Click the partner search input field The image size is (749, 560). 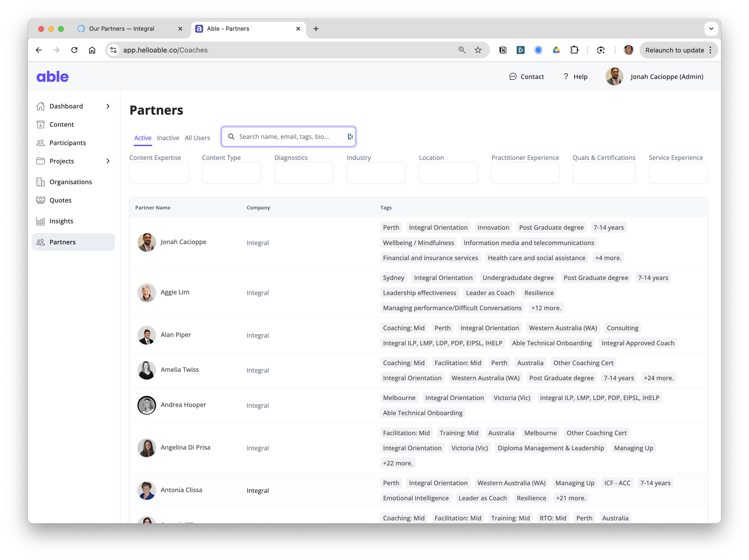(288, 137)
